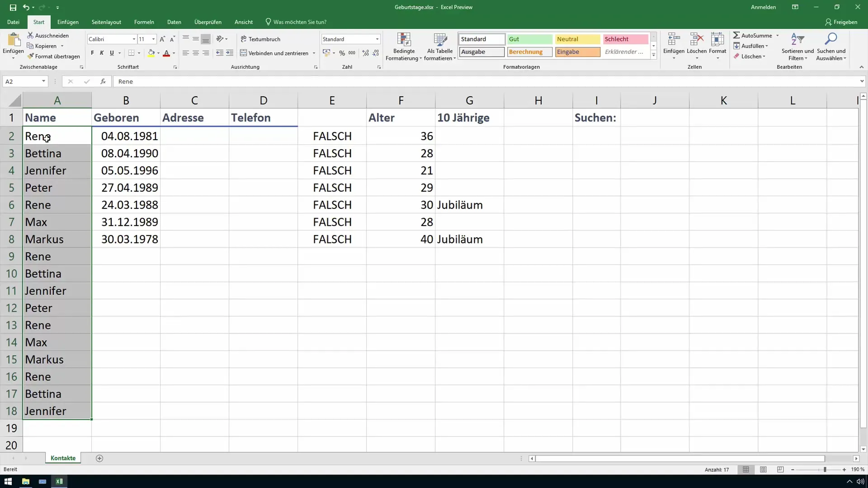Screen dimensions: 868x488
Task: Switch to page layout view icon
Action: tap(763, 469)
